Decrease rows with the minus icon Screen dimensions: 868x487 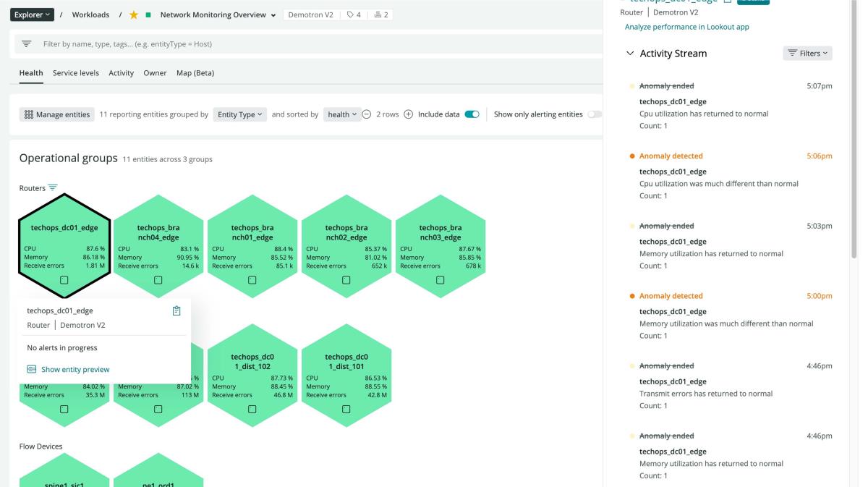(x=367, y=114)
